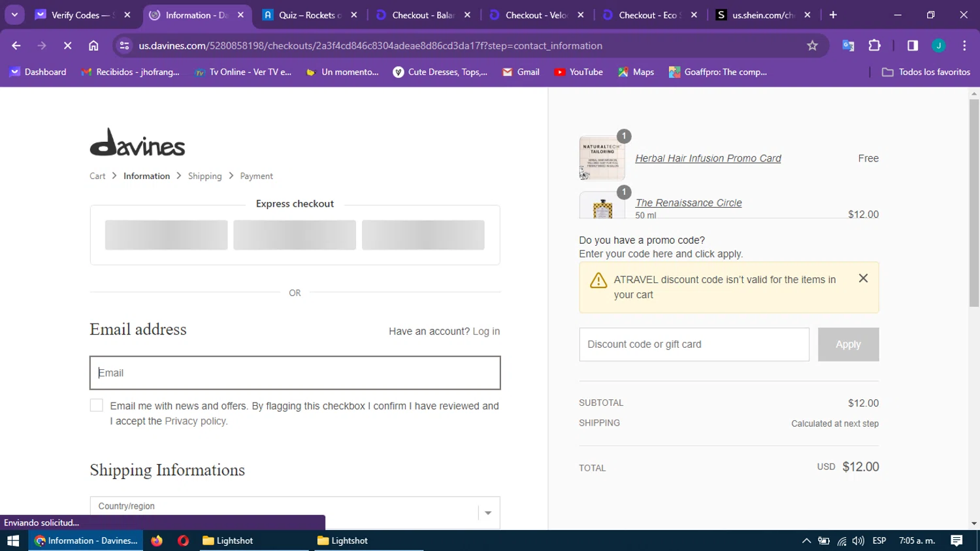Open the Tv Online bookmark
Image resolution: width=980 pixels, height=551 pixels.
click(243, 72)
